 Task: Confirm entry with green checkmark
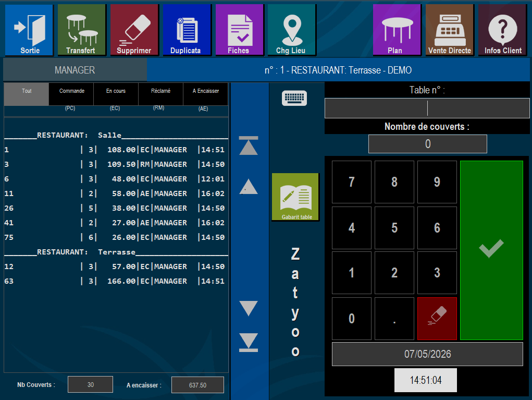(x=491, y=250)
